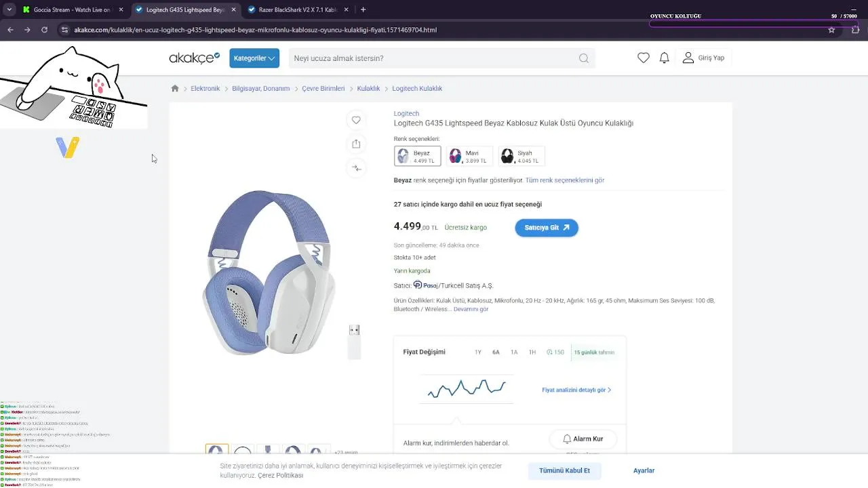Viewport: 868px width, 488px height.
Task: Open Bilgisayar, Donanım breadcrumb link
Action: (261, 88)
